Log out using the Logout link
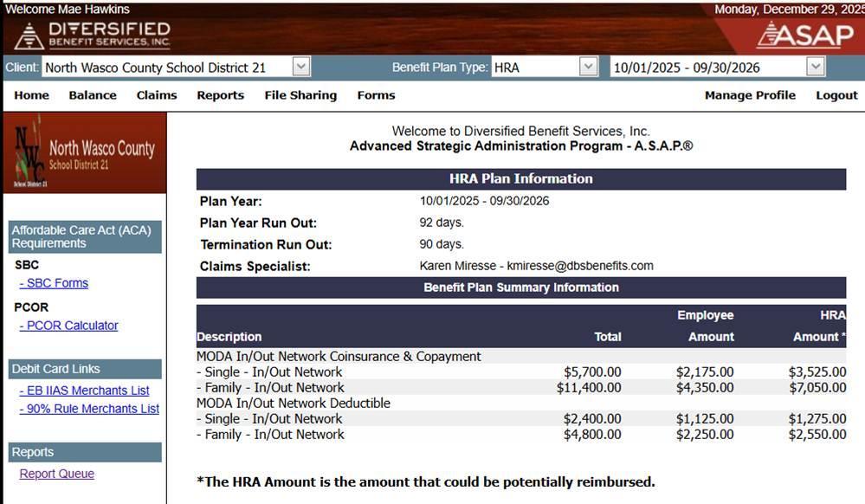This screenshot has width=865, height=504. (x=836, y=95)
